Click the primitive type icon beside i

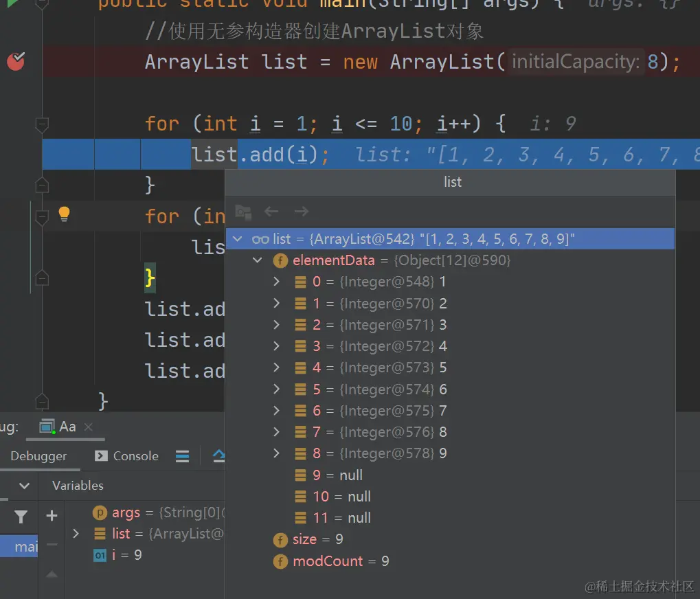click(100, 555)
